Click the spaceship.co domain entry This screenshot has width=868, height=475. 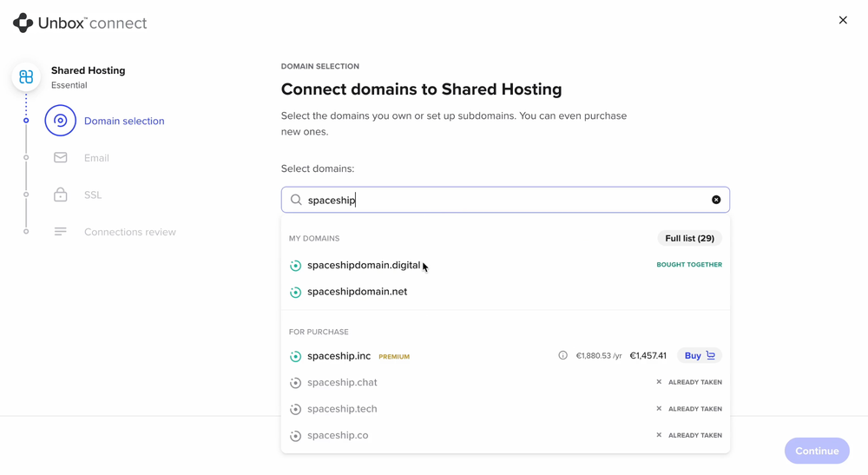[x=338, y=435]
